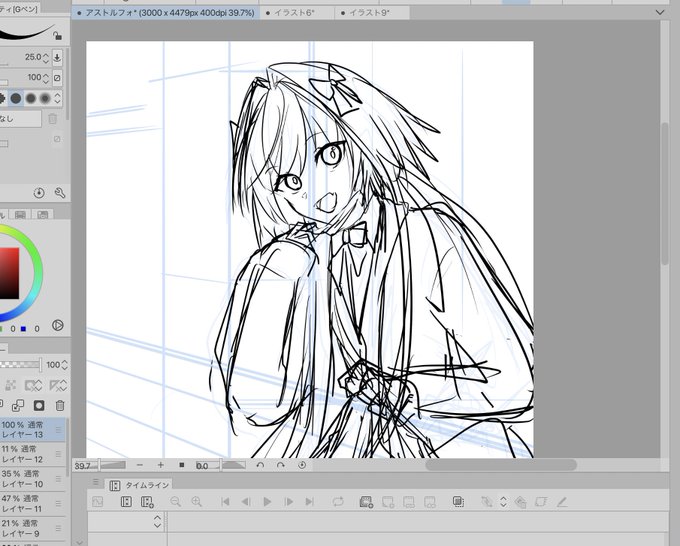Zoom out the timeline
The height and width of the screenshot is (546, 680).
click(x=176, y=502)
